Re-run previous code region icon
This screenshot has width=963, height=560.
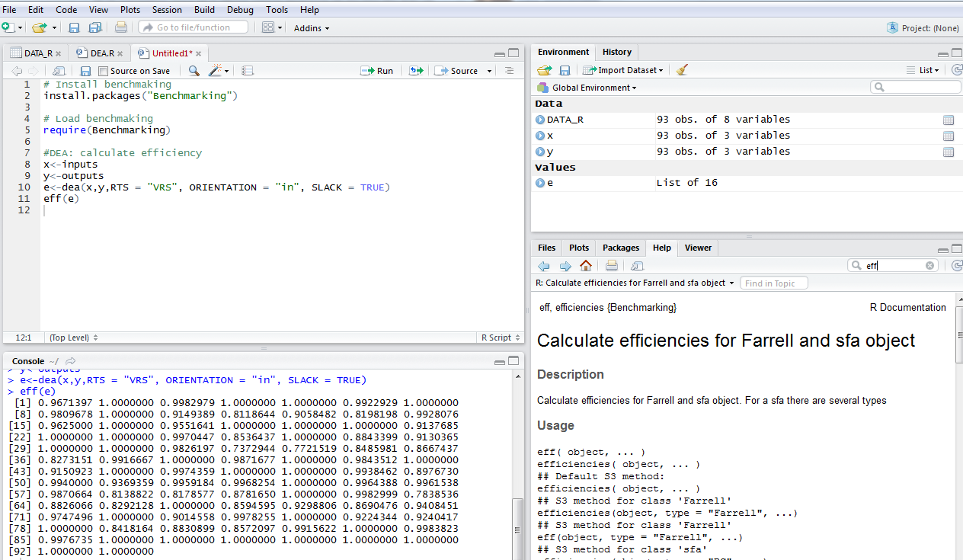[x=416, y=71]
